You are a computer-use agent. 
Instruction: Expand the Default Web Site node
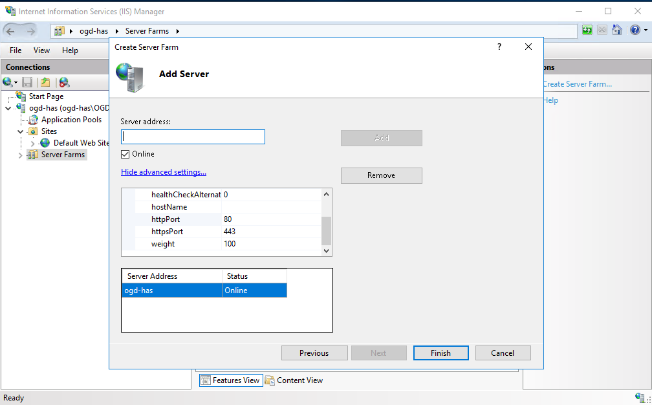click(32, 143)
